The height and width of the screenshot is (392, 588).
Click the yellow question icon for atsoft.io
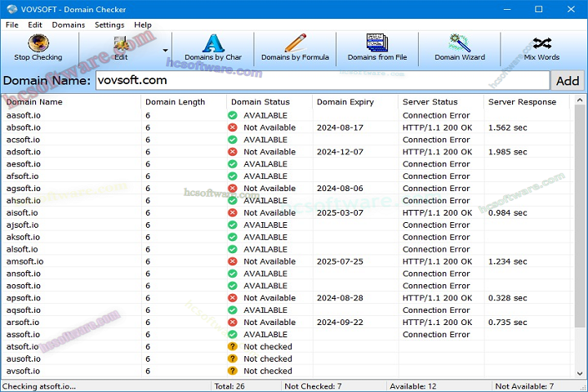(233, 346)
